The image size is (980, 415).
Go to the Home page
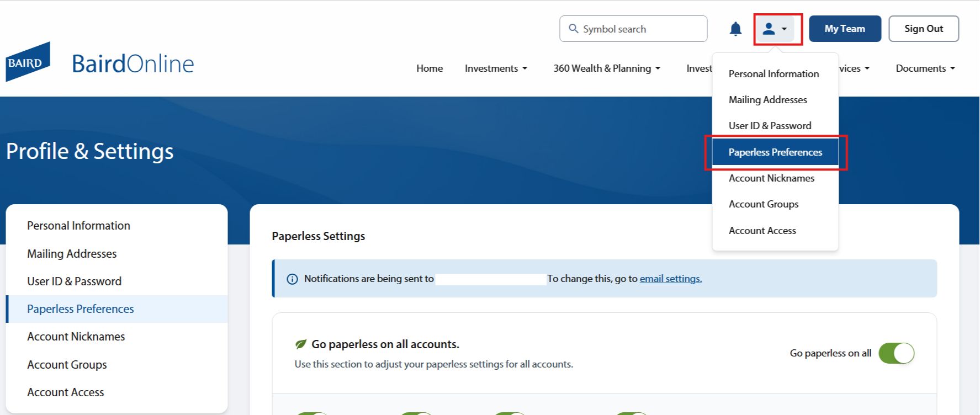coord(430,68)
